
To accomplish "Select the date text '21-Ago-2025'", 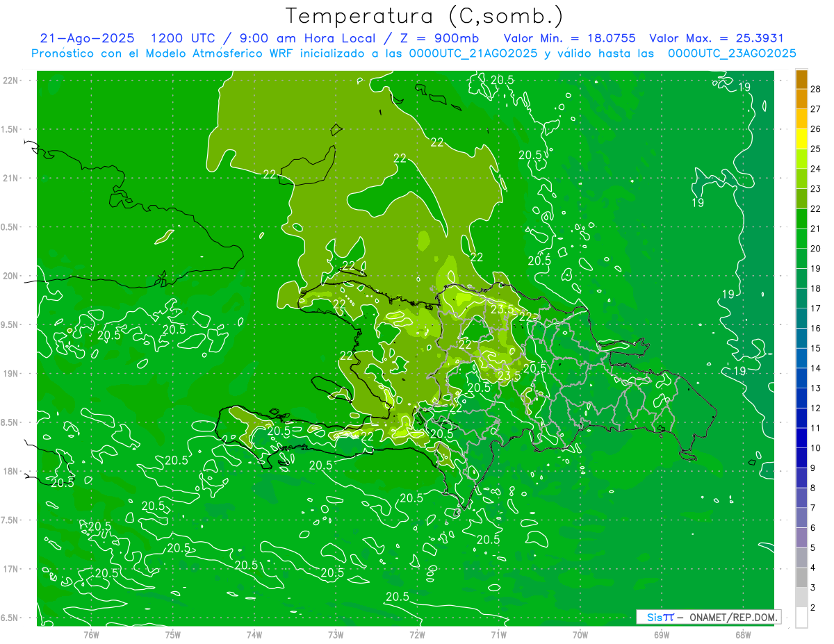I will pyautogui.click(x=88, y=38).
